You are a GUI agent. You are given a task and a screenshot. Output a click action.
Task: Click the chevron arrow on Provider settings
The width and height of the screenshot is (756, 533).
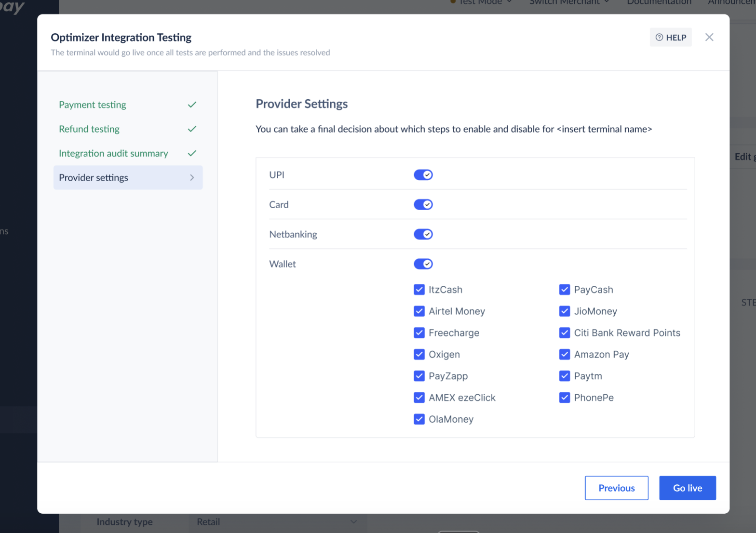[192, 177]
